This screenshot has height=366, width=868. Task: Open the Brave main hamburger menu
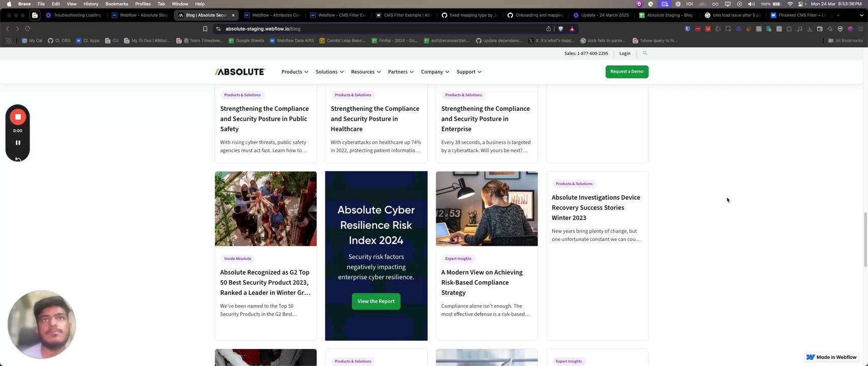click(x=860, y=29)
